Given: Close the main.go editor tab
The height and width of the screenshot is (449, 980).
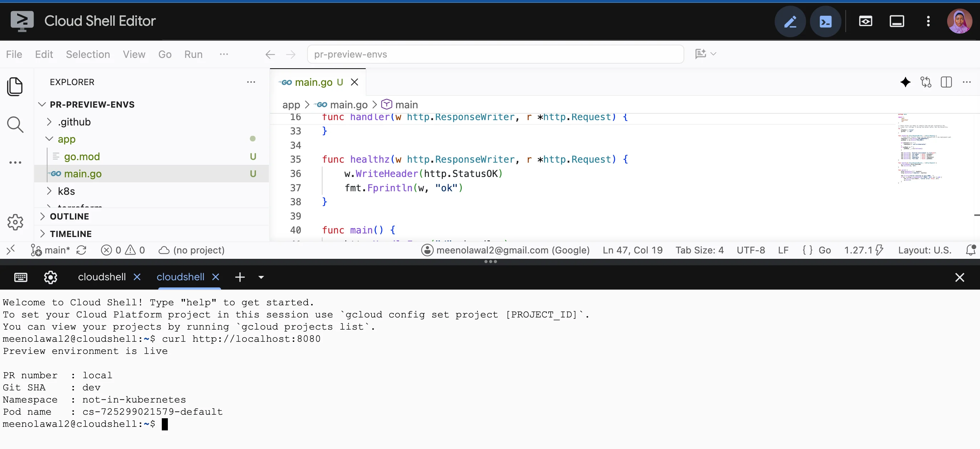Looking at the screenshot, I should (354, 82).
